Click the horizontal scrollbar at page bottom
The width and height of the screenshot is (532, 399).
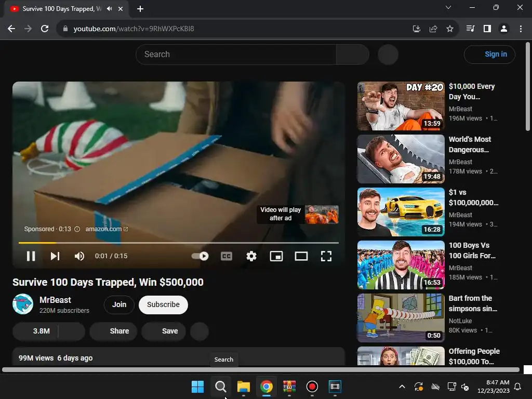[x=261, y=370]
